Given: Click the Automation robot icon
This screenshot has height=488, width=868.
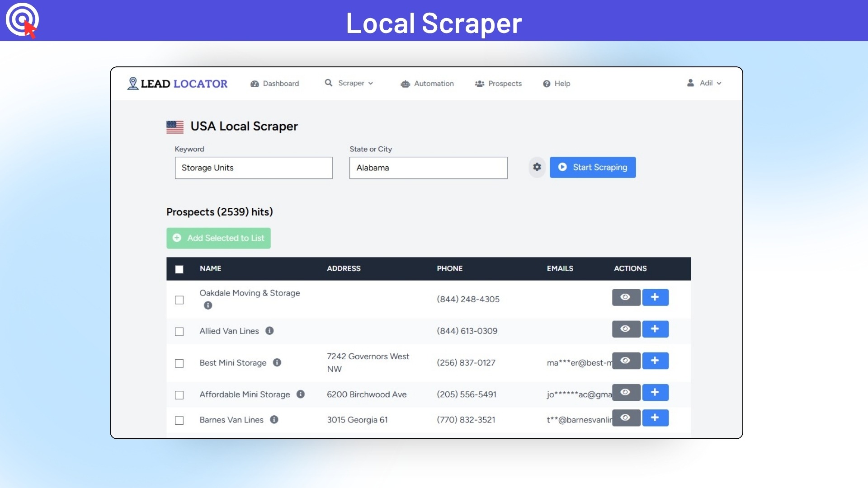Looking at the screenshot, I should tap(405, 84).
